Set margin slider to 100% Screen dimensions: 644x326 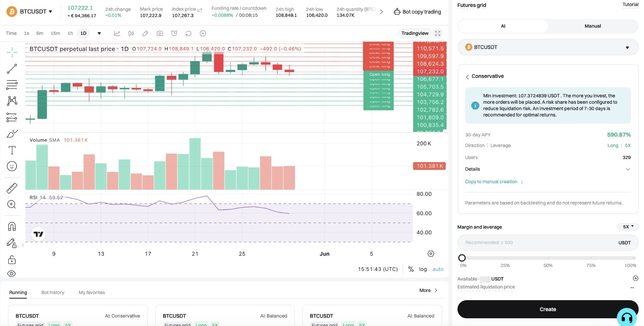[634, 258]
